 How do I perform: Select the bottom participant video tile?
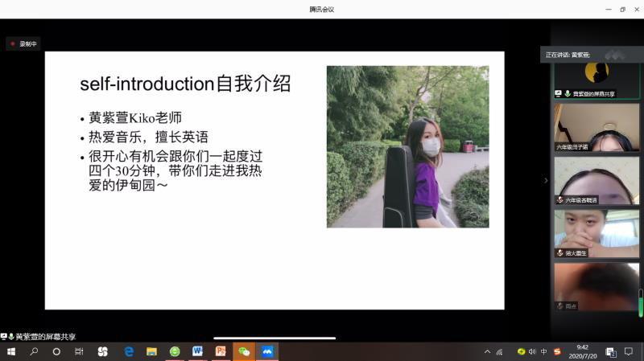coord(597,287)
